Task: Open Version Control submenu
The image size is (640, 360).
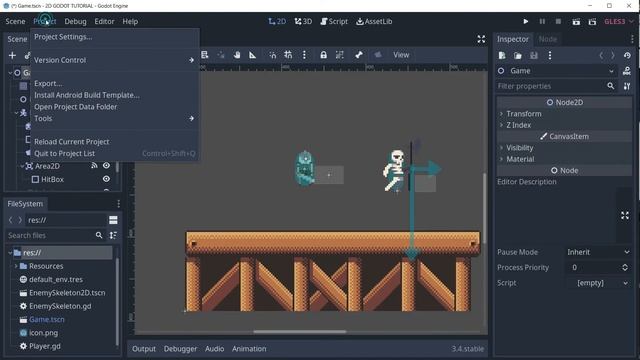Action: click(114, 60)
